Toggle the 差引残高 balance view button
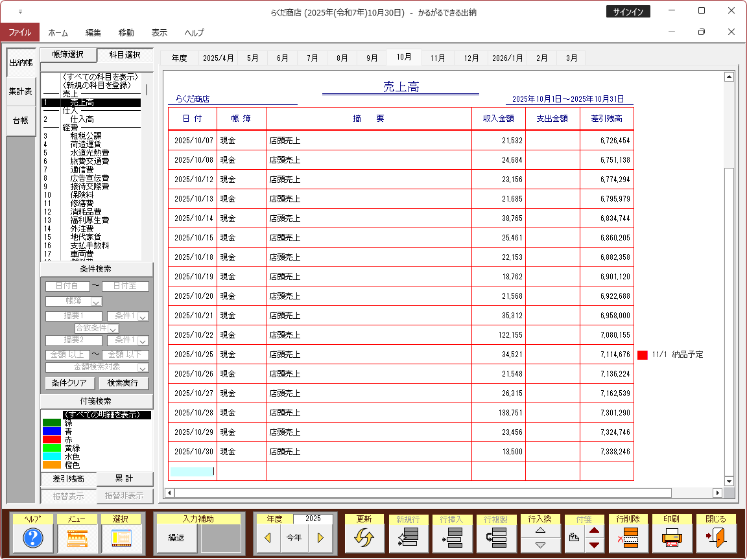The width and height of the screenshot is (747, 560). [69, 479]
